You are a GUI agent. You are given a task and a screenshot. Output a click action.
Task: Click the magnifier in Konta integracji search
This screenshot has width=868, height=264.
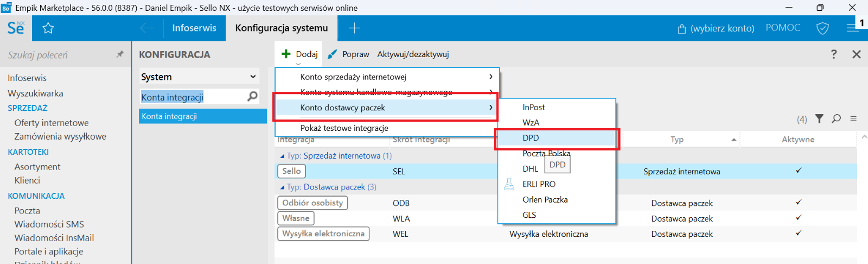click(252, 97)
